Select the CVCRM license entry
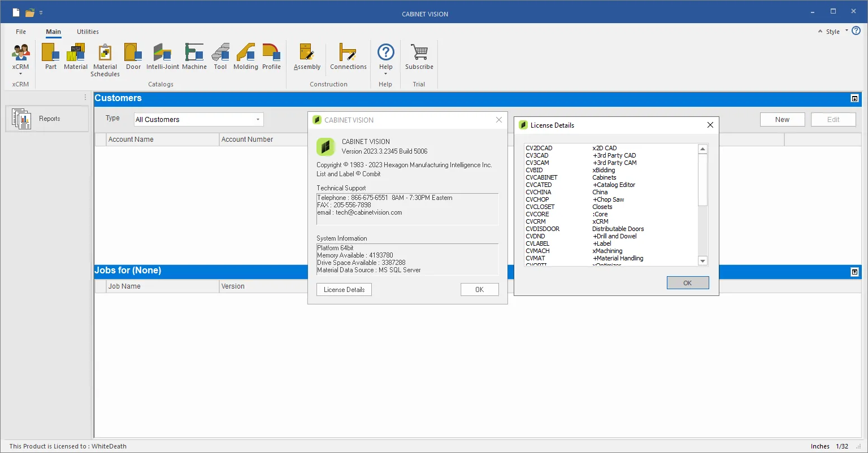This screenshot has width=868, height=453. coord(611,221)
